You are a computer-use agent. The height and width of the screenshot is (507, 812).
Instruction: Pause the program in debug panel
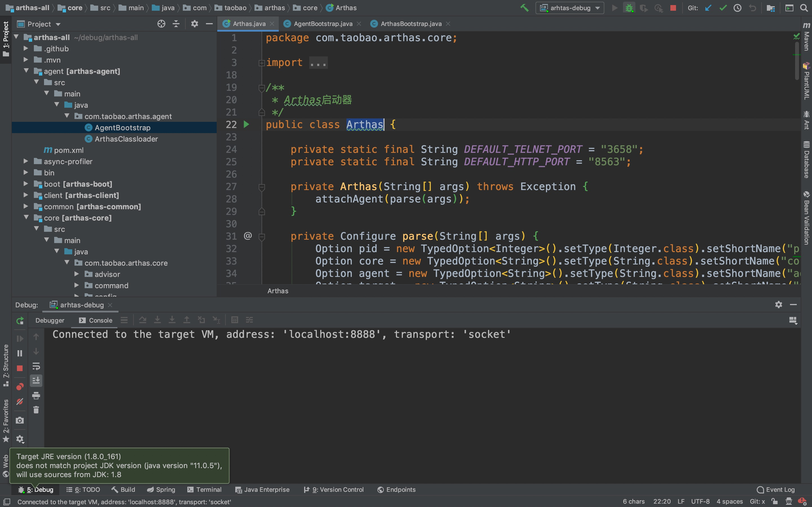click(20, 353)
